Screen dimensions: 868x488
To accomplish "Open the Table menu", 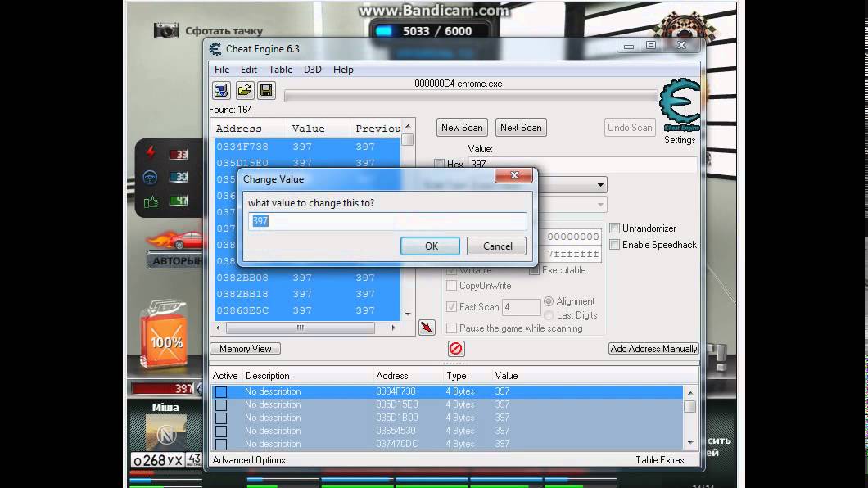I will coord(281,70).
